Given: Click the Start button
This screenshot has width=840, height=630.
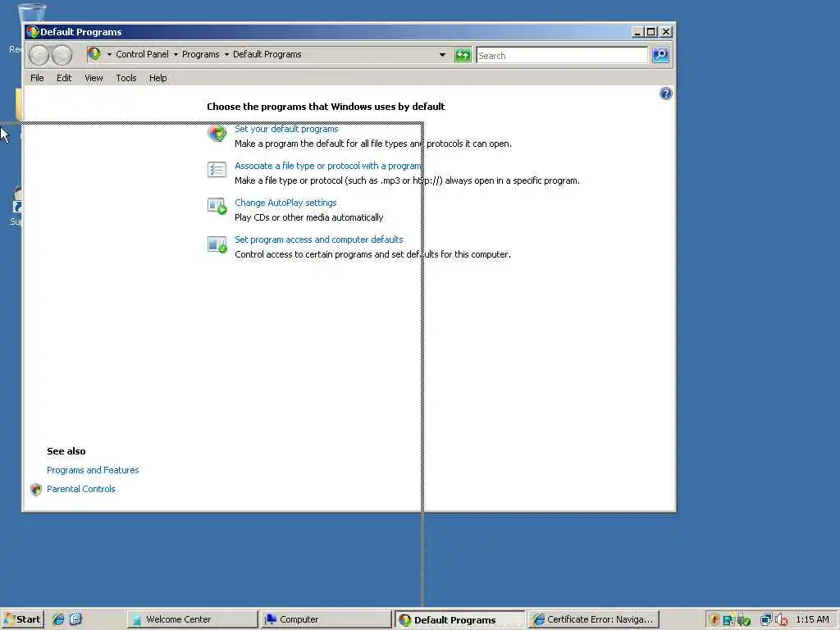Looking at the screenshot, I should pos(22,619).
